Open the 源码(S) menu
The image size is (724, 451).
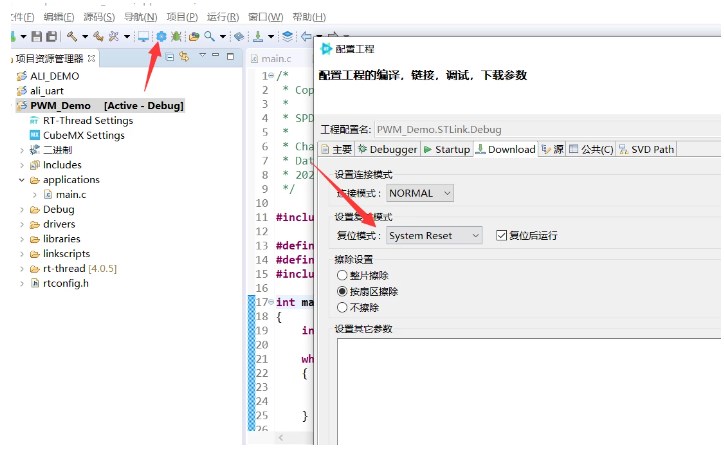pos(99,17)
